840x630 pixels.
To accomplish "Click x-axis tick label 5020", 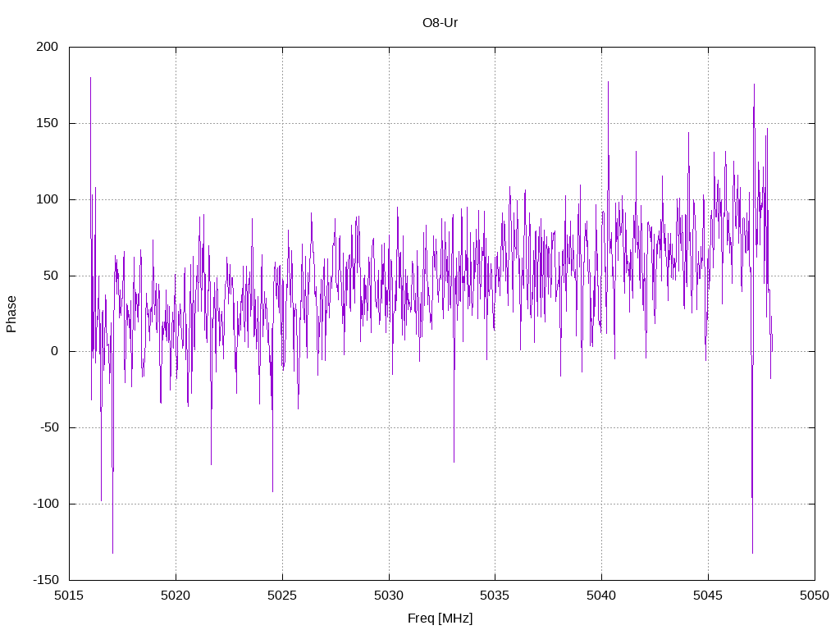I will (176, 596).
